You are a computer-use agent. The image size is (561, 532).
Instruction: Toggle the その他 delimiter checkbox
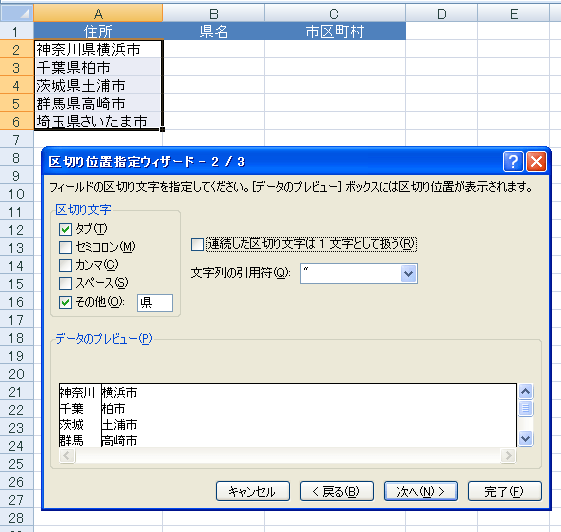click(x=65, y=302)
